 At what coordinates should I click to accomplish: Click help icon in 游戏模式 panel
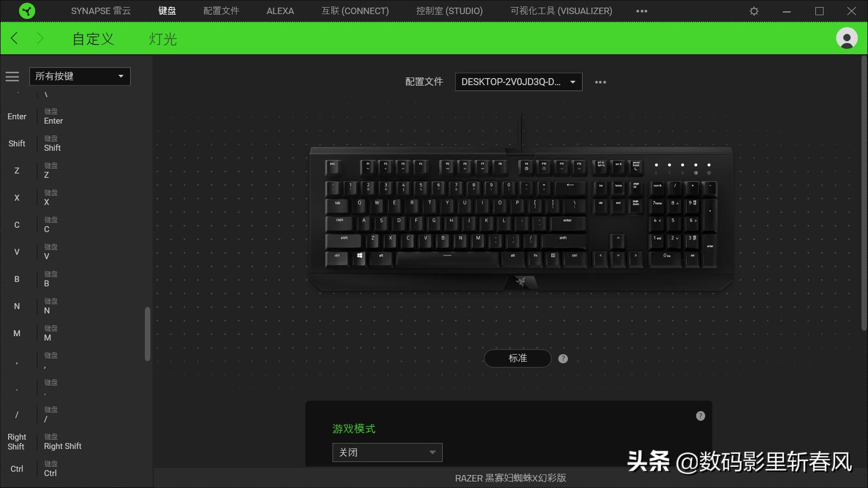pyautogui.click(x=700, y=416)
